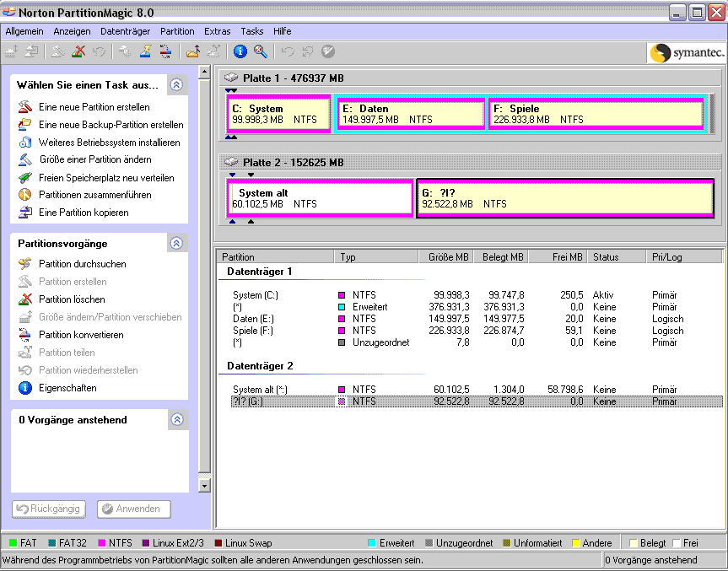Click the icon beside 'Eine neue Partition erstellen'
Image resolution: width=728 pixels, height=571 pixels.
click(x=25, y=107)
